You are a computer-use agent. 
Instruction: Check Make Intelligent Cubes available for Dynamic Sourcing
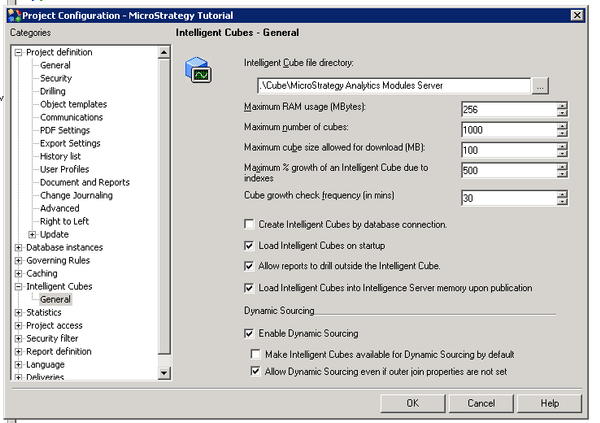(256, 354)
